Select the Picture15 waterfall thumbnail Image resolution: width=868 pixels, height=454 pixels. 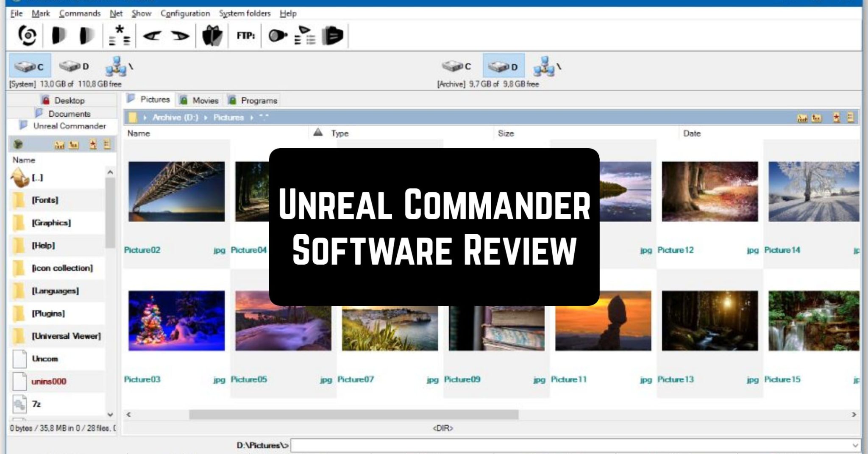click(814, 321)
